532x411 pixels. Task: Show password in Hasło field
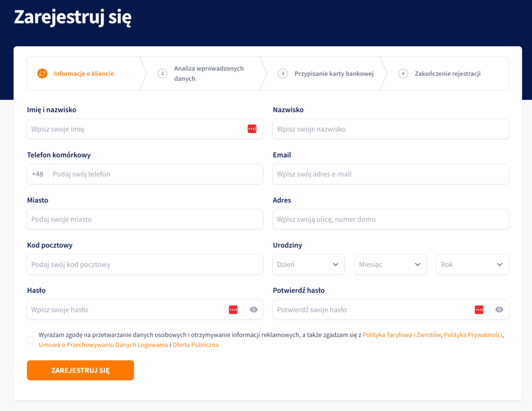254,310
